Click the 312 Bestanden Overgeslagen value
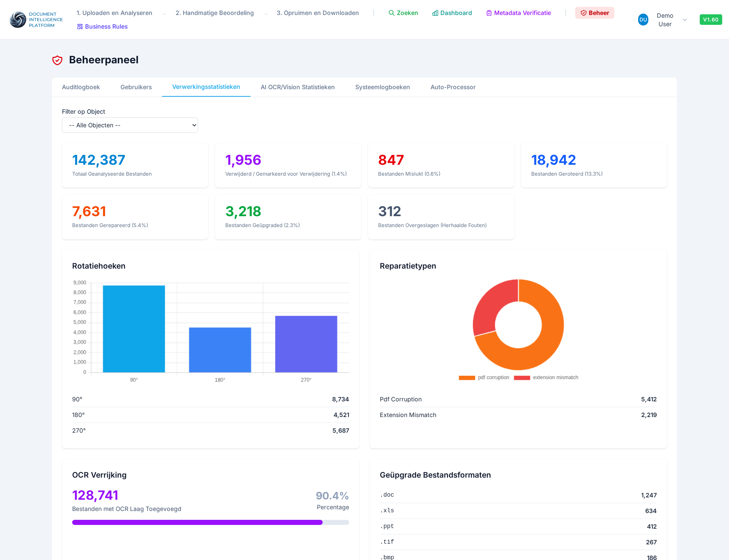The image size is (729, 560). tap(390, 211)
